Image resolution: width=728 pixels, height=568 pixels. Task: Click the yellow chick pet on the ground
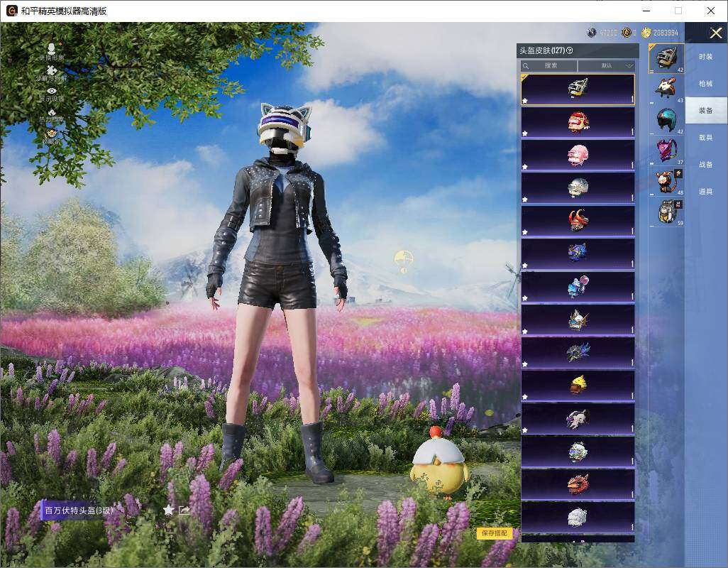point(440,463)
